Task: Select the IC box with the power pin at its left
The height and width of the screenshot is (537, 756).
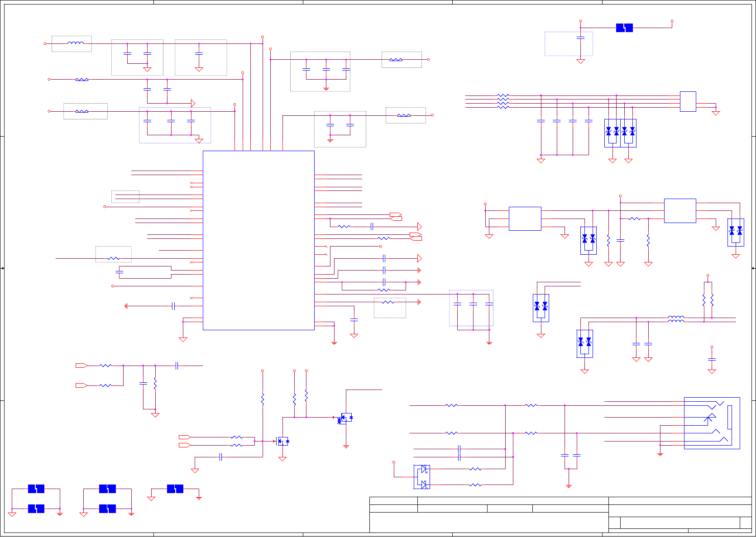Action: pos(525,219)
